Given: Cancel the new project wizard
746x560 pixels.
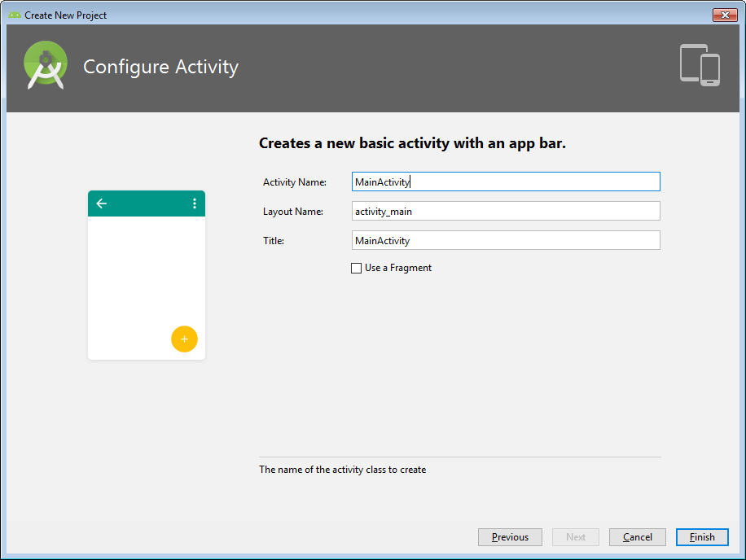Looking at the screenshot, I should (637, 537).
